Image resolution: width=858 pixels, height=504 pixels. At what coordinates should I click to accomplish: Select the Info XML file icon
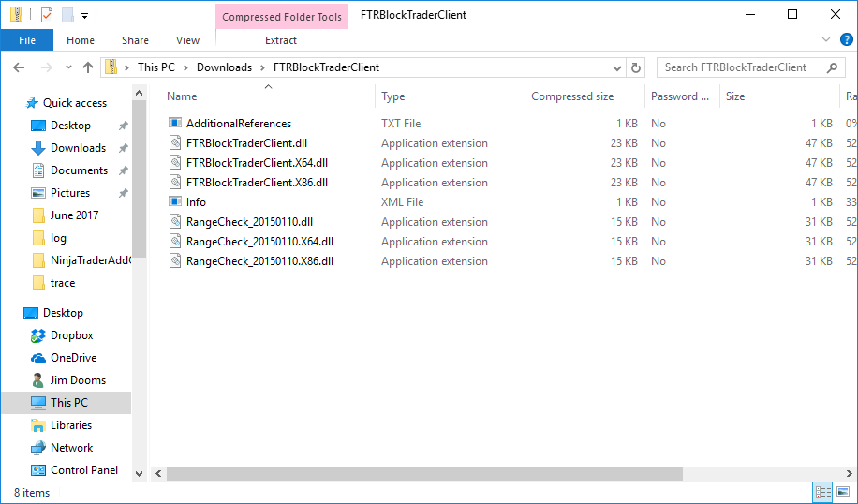tap(175, 202)
